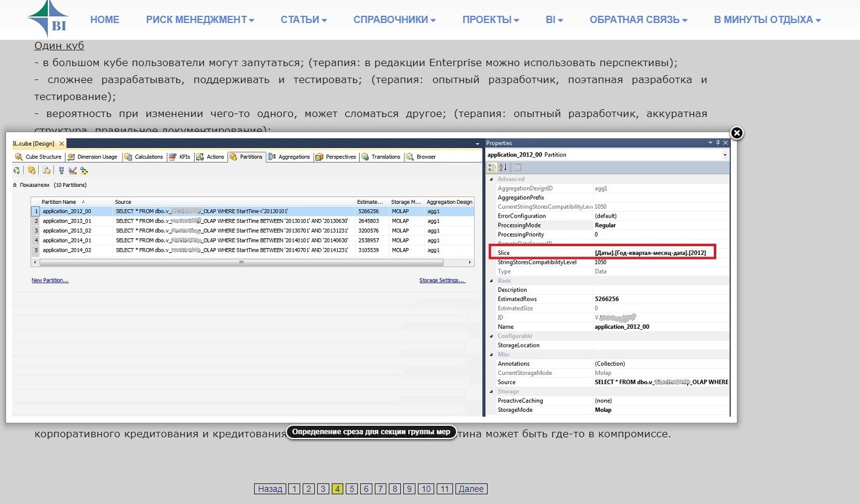Collapse the Misc properties category
860x504 pixels.
(491, 354)
